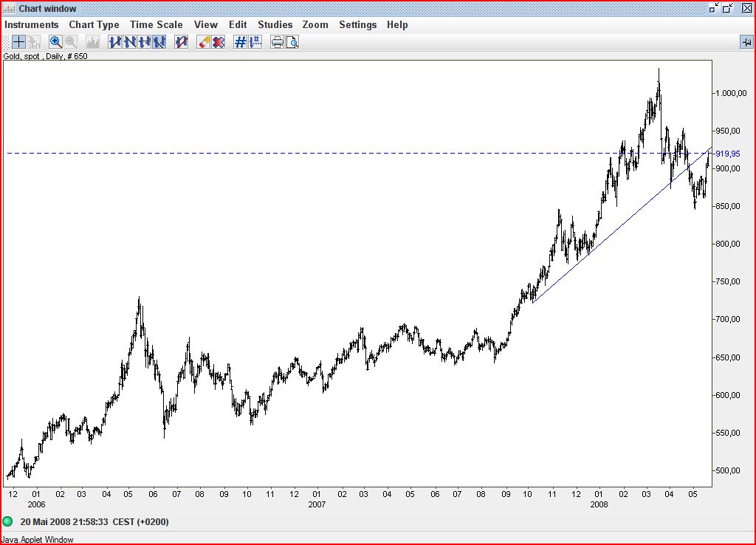This screenshot has height=545, width=756.
Task: Click the 2007 year label on time axis
Action: (317, 504)
